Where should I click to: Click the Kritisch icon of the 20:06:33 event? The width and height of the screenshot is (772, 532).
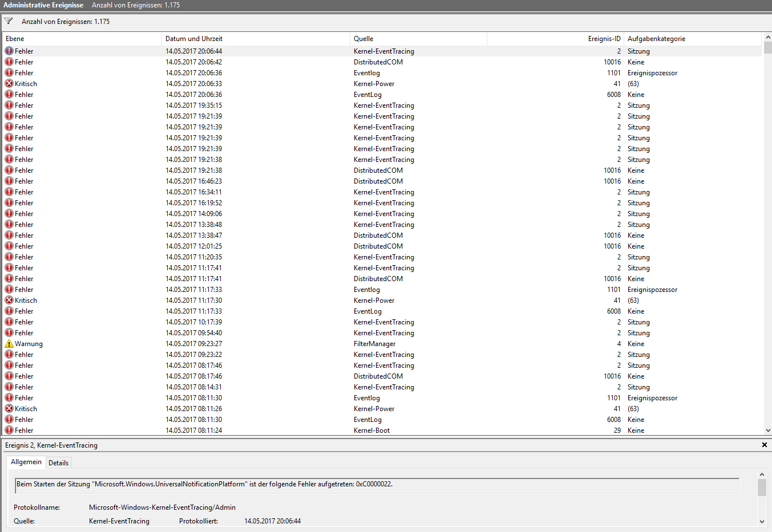tap(9, 84)
